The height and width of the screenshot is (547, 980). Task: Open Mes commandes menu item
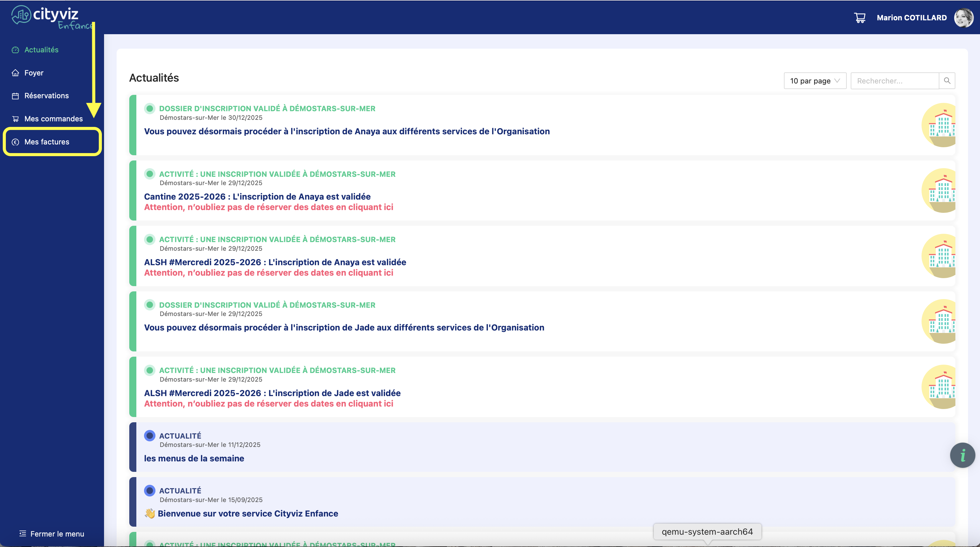[53, 119]
